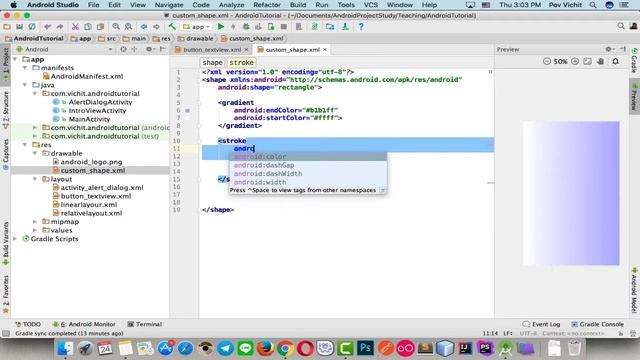Select android:dashGap completion suggestion
The image size is (640, 360).
click(308, 165)
